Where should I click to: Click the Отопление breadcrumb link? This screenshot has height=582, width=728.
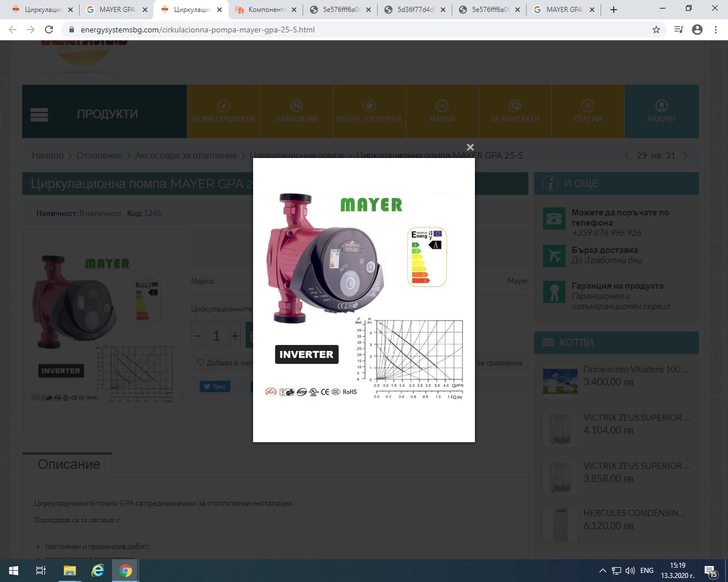(x=100, y=156)
